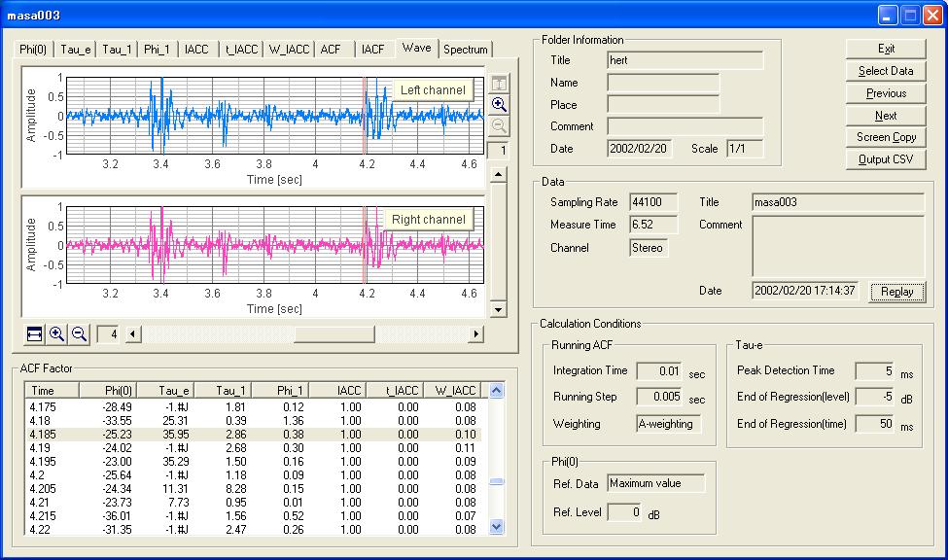Open the IACC tab
This screenshot has height=560, width=948.
pyautogui.click(x=196, y=50)
